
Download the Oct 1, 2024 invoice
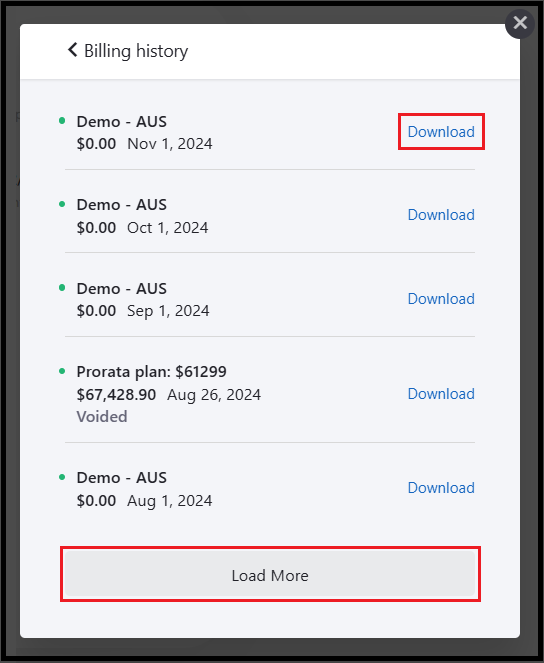[x=441, y=215]
